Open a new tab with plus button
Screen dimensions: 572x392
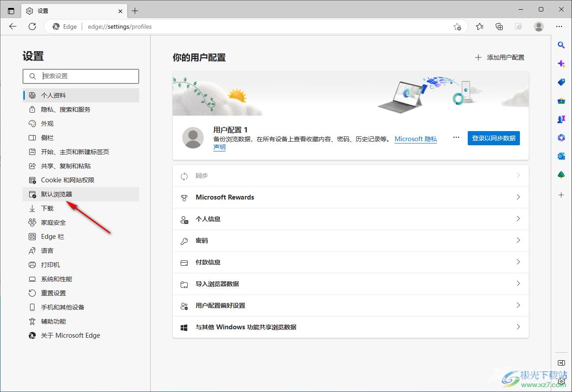135,11
